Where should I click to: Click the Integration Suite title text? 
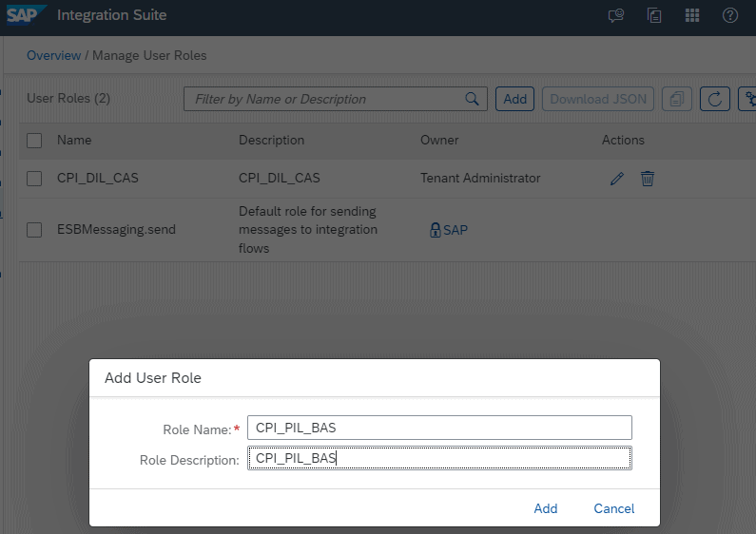pyautogui.click(x=112, y=15)
